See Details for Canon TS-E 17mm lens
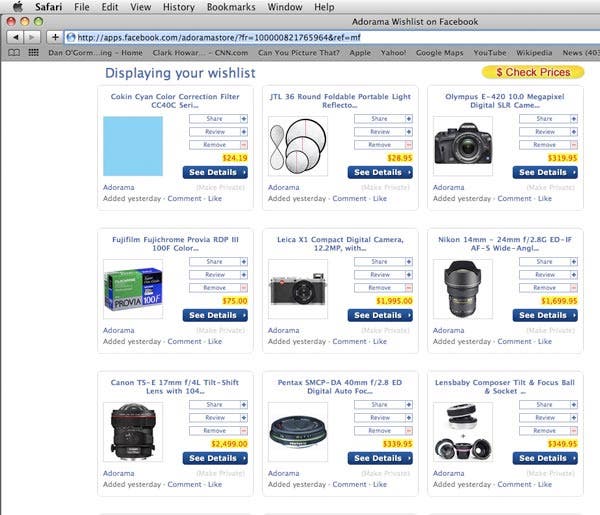Viewport: 600px width, 515px height. 215,458
